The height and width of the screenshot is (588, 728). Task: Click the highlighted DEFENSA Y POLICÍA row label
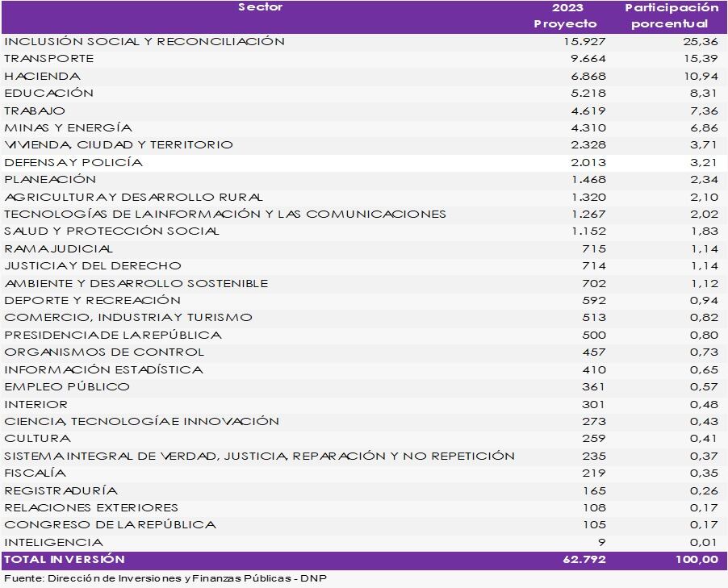(73, 162)
